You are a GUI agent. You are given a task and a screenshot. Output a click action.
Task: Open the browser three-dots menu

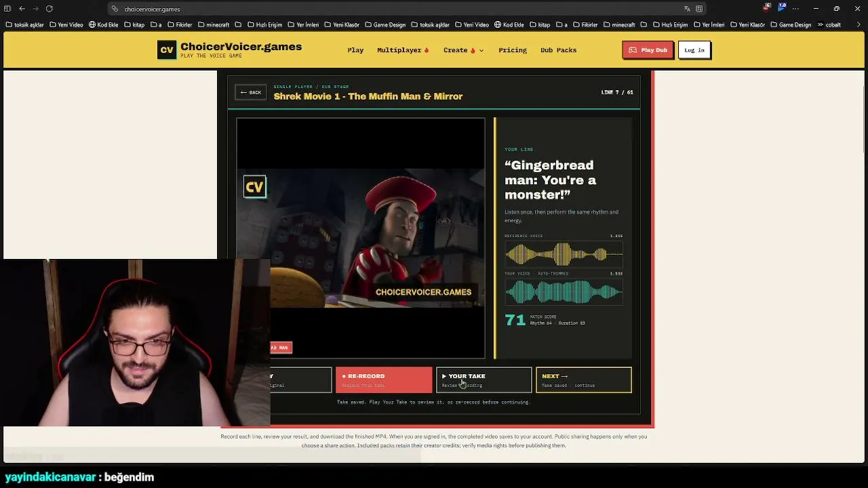point(797,9)
